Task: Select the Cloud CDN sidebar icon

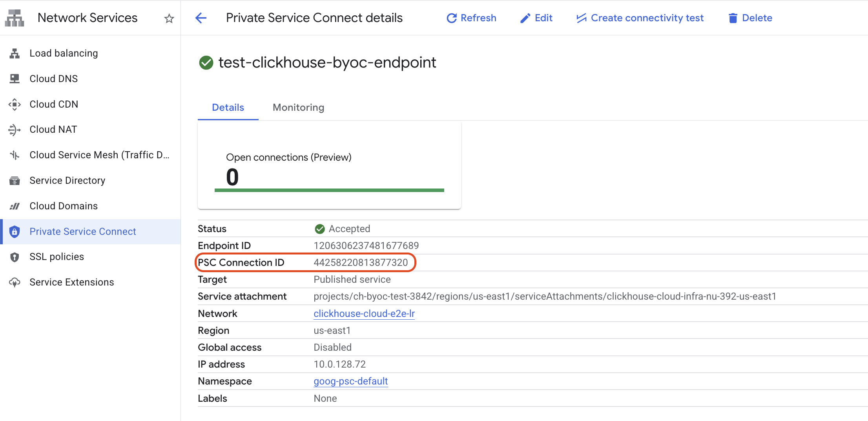Action: point(14,104)
